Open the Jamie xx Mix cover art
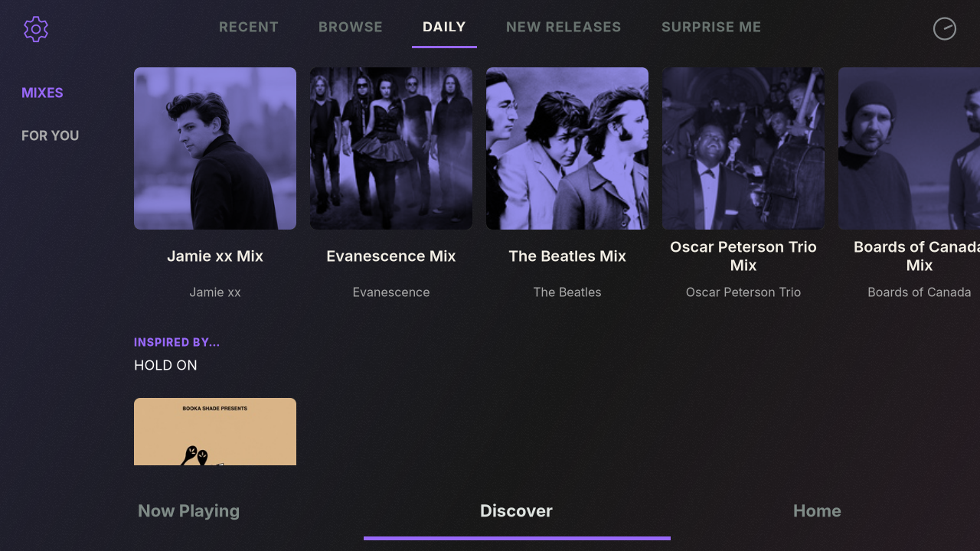The height and width of the screenshot is (551, 980). tap(215, 148)
